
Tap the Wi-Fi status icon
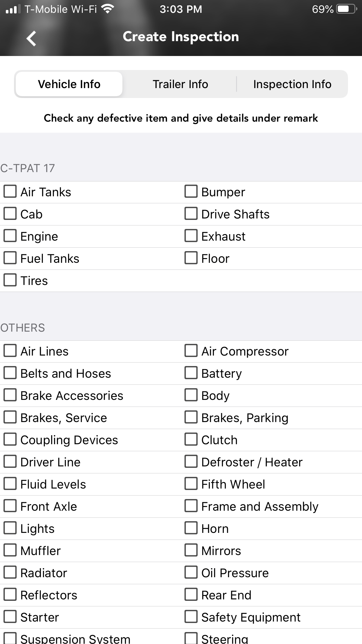108,9
